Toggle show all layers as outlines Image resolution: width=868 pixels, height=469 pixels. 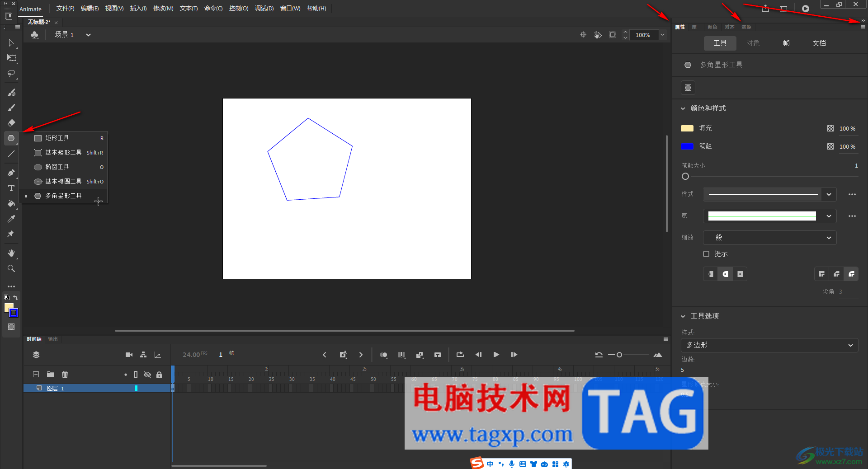tap(136, 375)
